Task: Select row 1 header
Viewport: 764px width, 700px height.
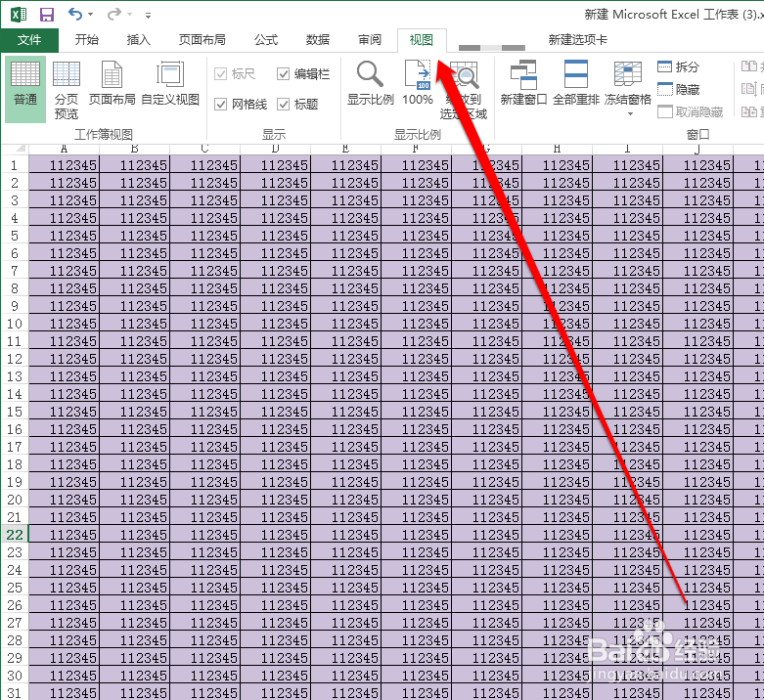Action: click(x=15, y=165)
